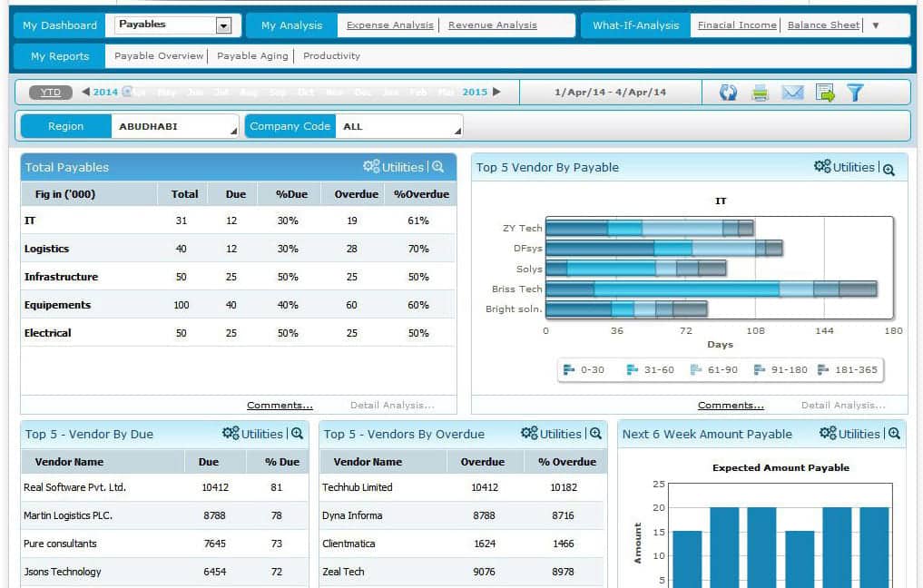
Task: Click the Briss Tech bar in the vendor chart
Action: pyautogui.click(x=712, y=289)
